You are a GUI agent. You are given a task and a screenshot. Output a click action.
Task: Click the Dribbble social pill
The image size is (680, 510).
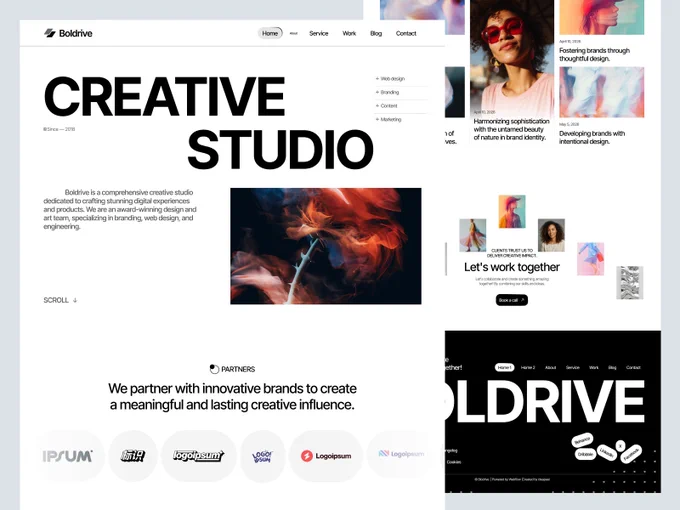(x=585, y=454)
